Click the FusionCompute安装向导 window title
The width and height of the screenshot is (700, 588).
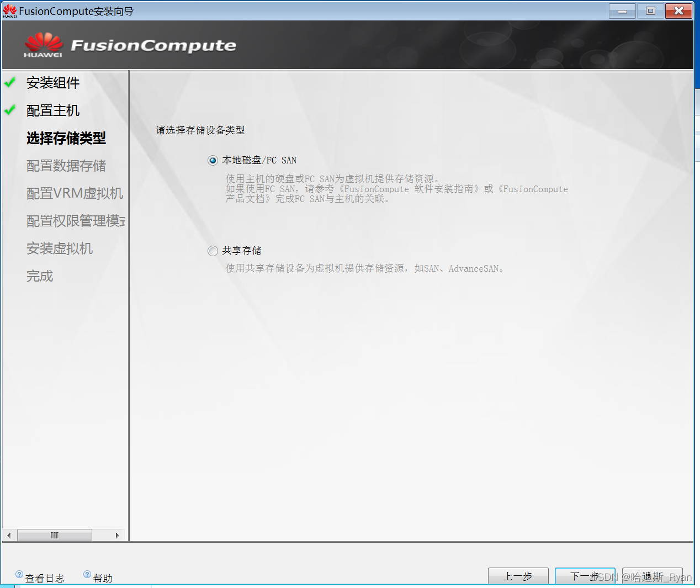(x=76, y=11)
